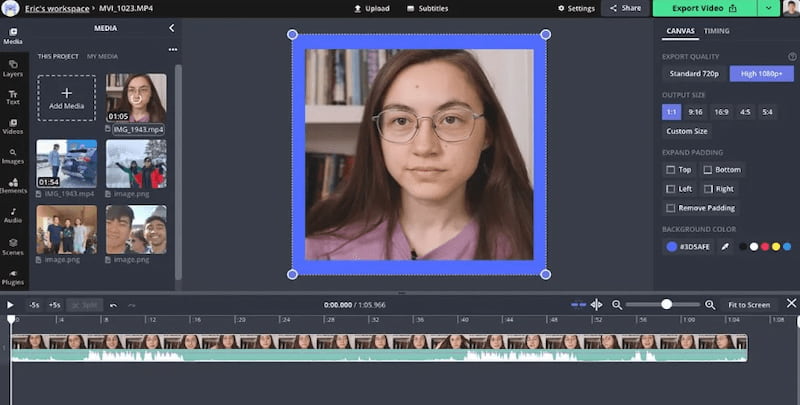Open the media panel three-dot menu
This screenshot has height=405, width=800.
tap(173, 49)
